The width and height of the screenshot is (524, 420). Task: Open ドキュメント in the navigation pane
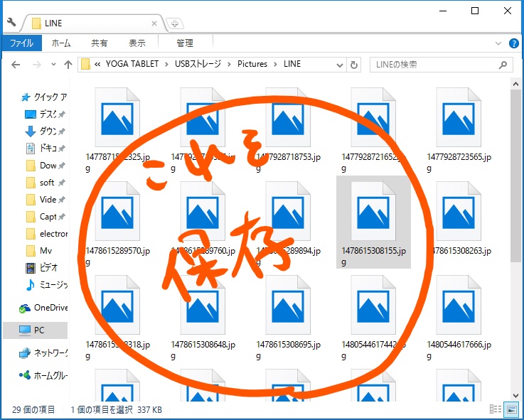click(x=46, y=148)
